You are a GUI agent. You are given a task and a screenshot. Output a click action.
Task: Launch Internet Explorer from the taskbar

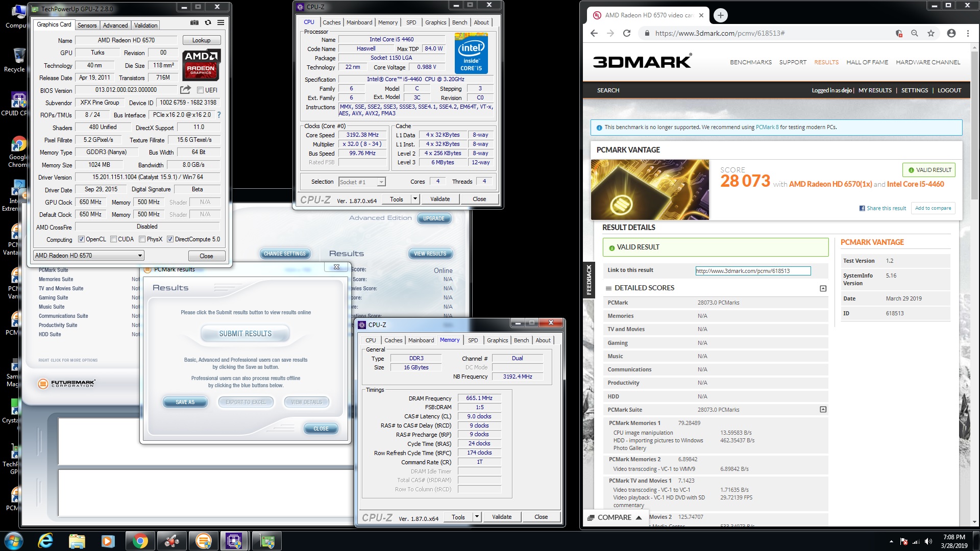(x=45, y=541)
